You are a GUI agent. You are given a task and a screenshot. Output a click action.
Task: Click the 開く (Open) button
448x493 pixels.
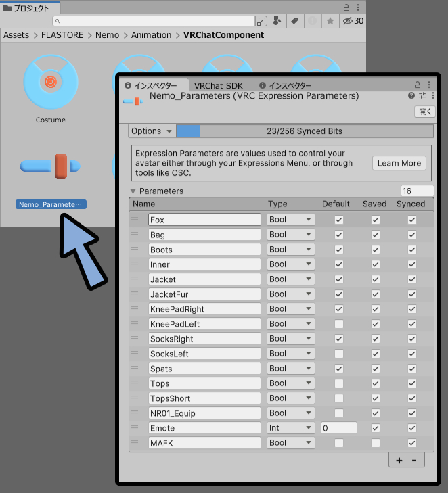(x=425, y=112)
